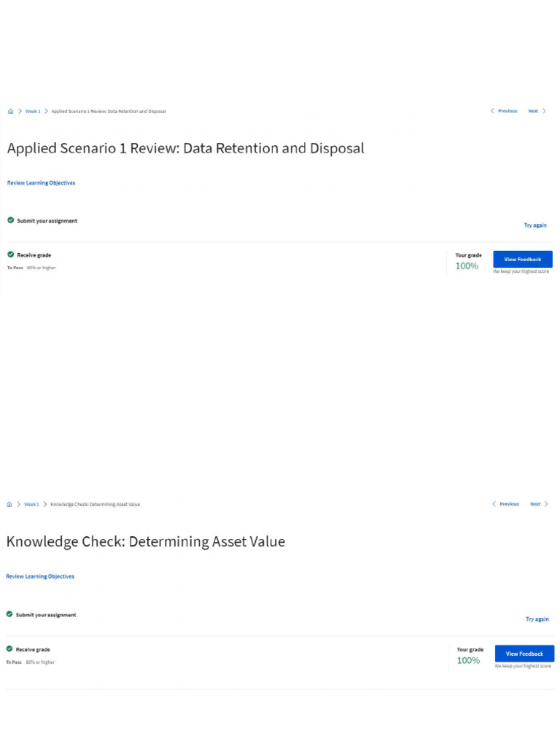
Task: Click the home icon in the Asset Value breadcrumb
Action: click(9, 504)
